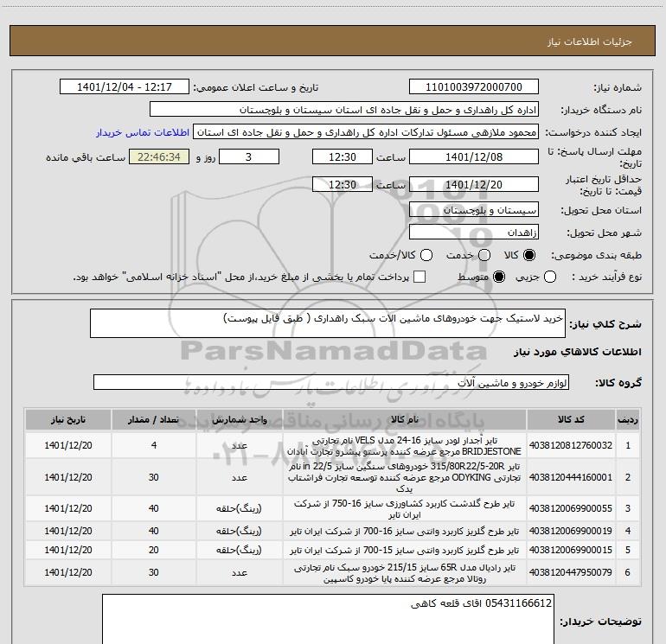Click delivery province field سیستان و بلوچستان
The height and width of the screenshot is (644, 666).
[x=474, y=210]
